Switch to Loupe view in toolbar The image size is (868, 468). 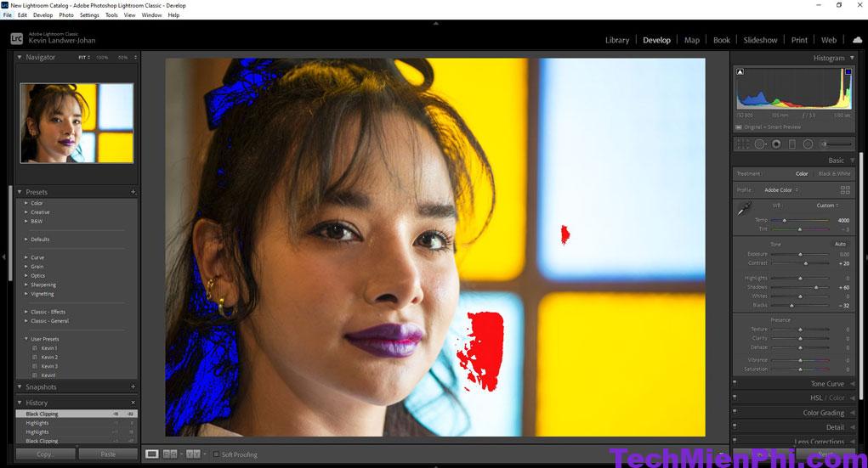pos(151,454)
